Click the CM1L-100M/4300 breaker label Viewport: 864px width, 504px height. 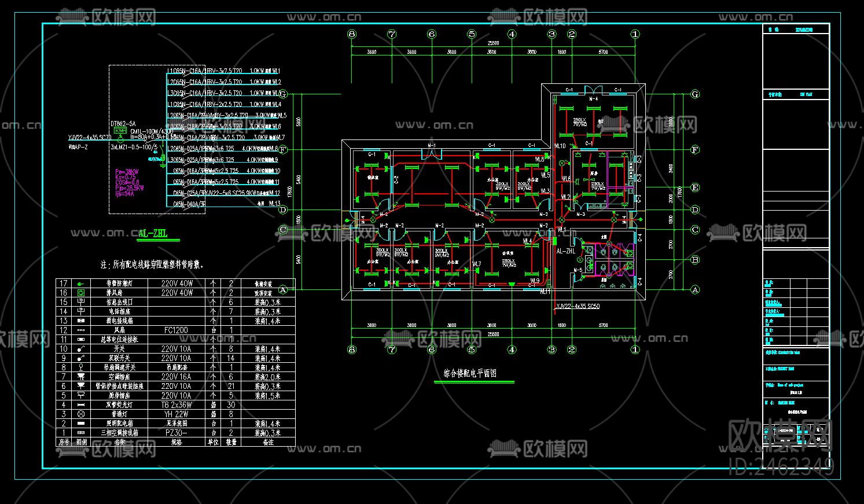pyautogui.click(x=151, y=132)
